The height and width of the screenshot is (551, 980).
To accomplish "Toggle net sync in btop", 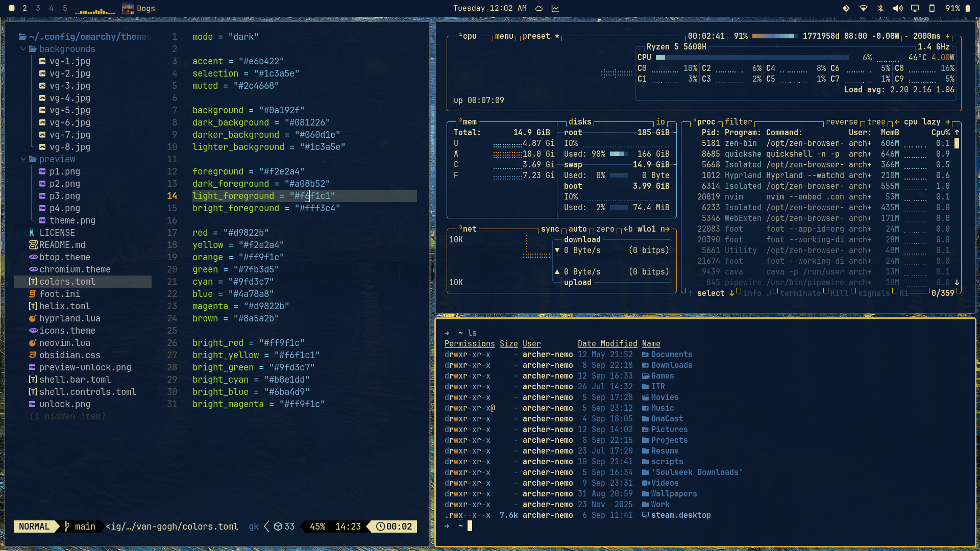I will [x=550, y=229].
